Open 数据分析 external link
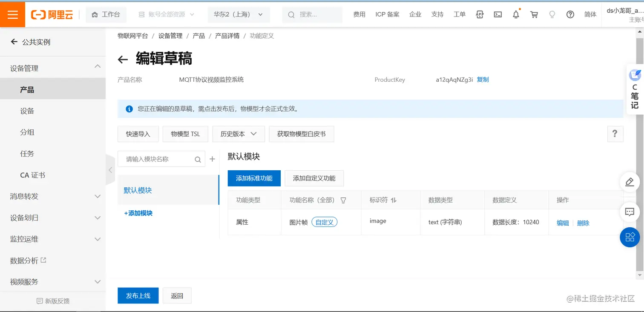Viewport: 644px width, 312px height. tap(28, 260)
